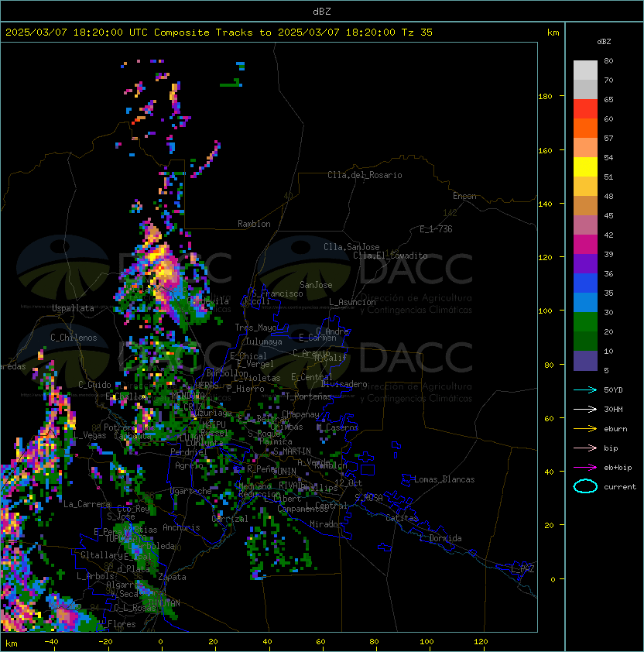
Task: Click the 'C_Guido' place label
Action: 94,385
